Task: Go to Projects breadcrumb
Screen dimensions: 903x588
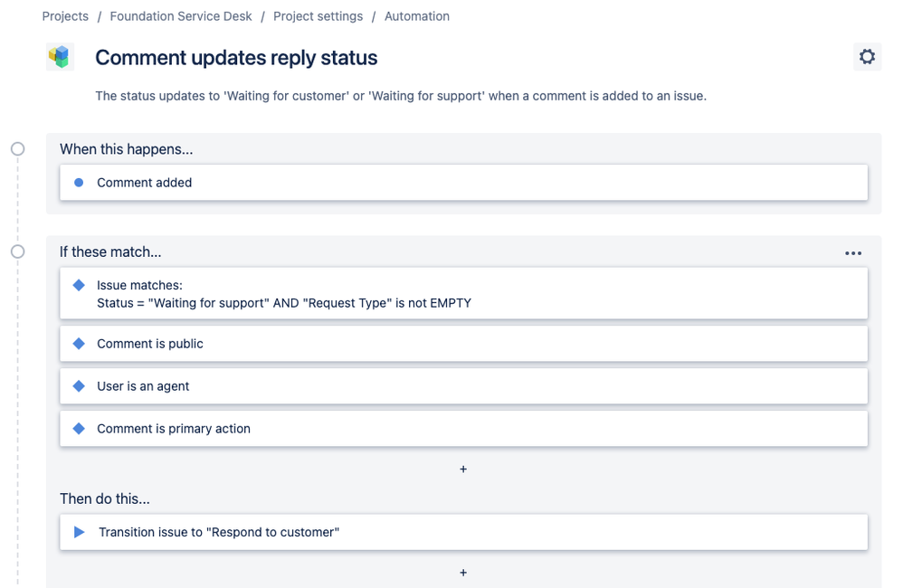Action: pyautogui.click(x=65, y=16)
